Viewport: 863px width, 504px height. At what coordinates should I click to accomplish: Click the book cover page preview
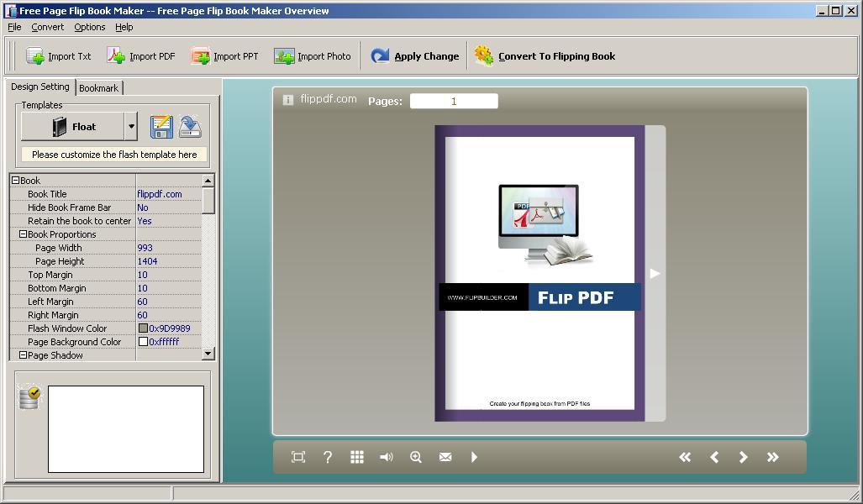(539, 274)
